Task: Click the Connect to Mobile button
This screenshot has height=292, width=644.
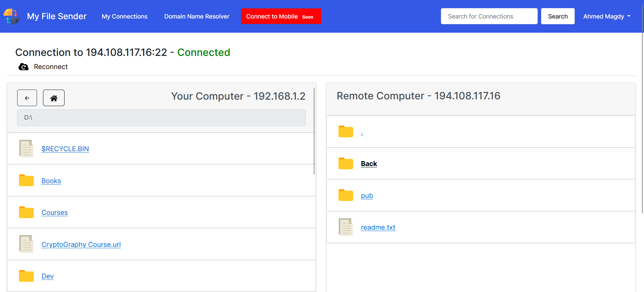Action: [281, 17]
